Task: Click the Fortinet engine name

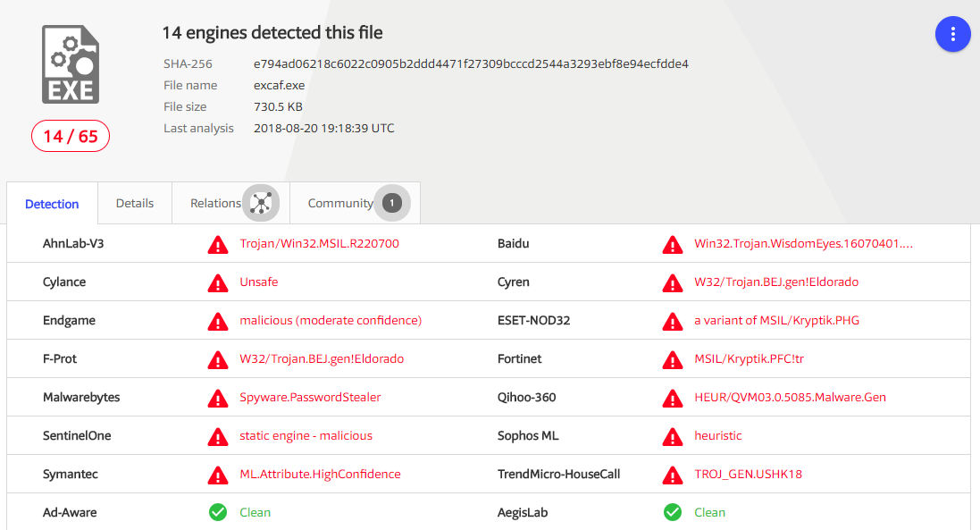Action: pyautogui.click(x=519, y=358)
